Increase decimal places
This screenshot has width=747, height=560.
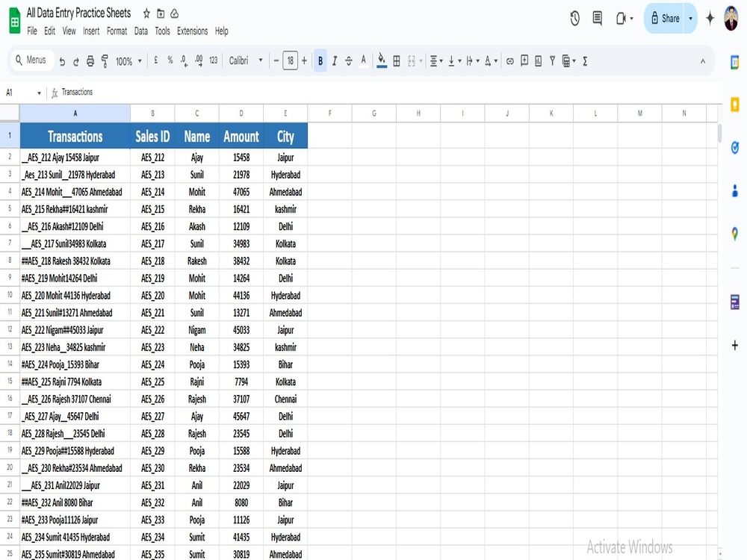pos(199,61)
